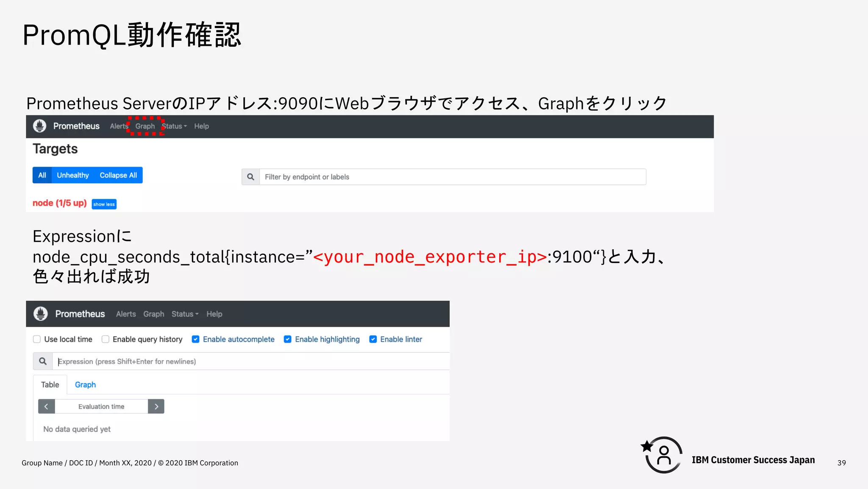Toggle the Use local time checkbox
868x489 pixels.
[x=37, y=339]
